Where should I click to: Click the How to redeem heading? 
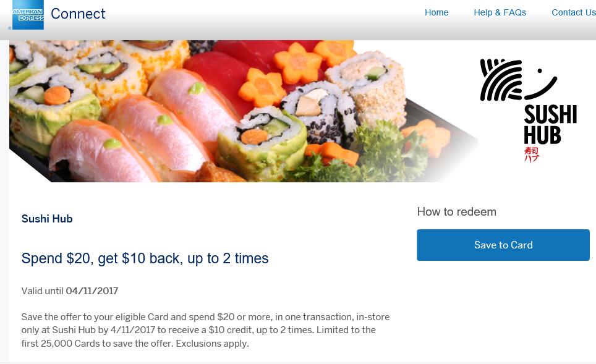pyautogui.click(x=456, y=211)
